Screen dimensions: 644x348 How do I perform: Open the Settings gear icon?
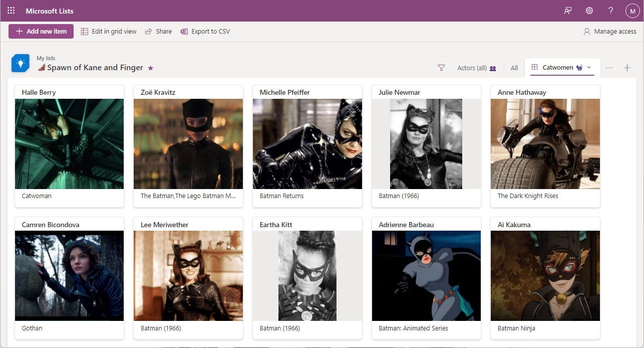point(589,11)
